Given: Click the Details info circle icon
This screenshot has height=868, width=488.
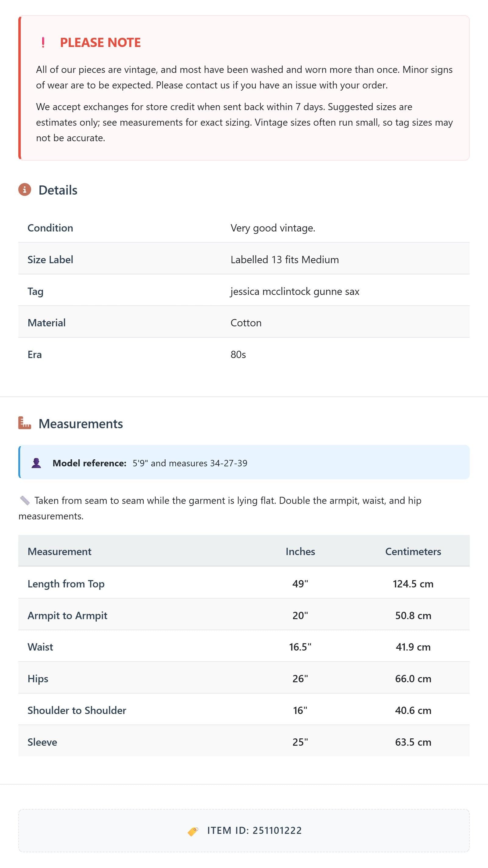Looking at the screenshot, I should (x=25, y=190).
